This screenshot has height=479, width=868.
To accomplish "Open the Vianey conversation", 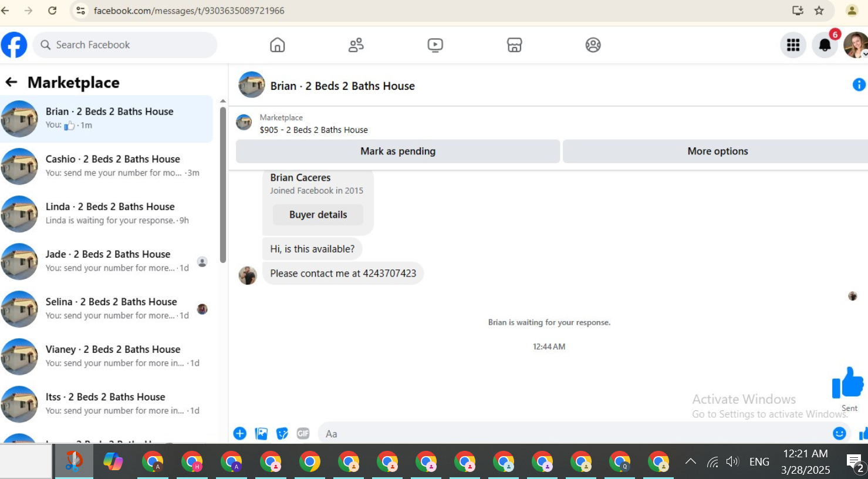I will click(x=107, y=356).
